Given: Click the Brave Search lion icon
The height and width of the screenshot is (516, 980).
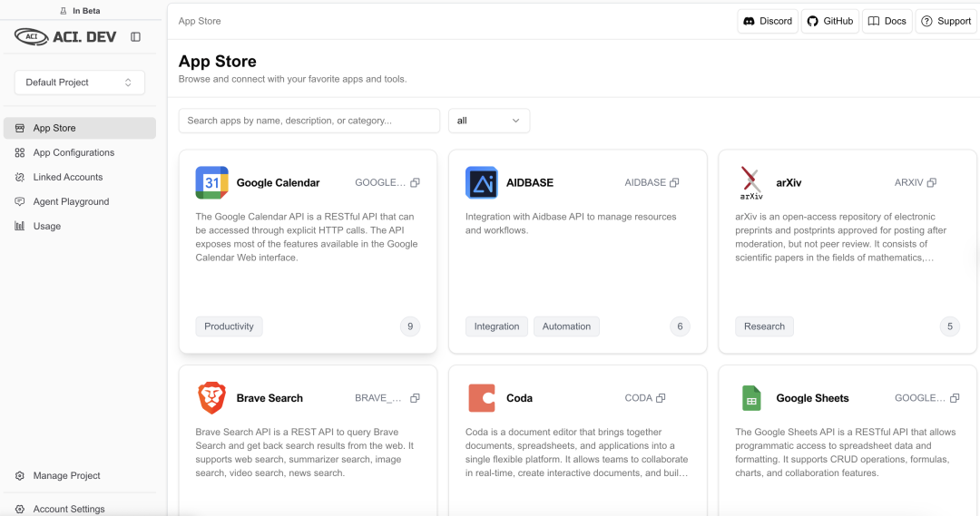Looking at the screenshot, I should 211,398.
